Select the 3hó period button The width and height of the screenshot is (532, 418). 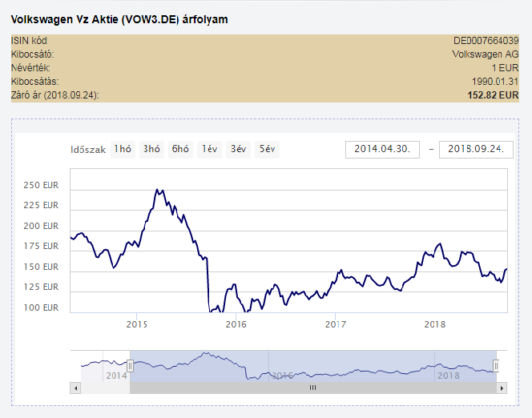tap(151, 149)
